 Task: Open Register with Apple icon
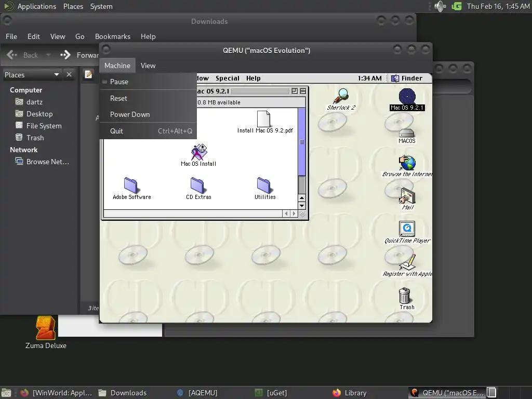pos(407,262)
